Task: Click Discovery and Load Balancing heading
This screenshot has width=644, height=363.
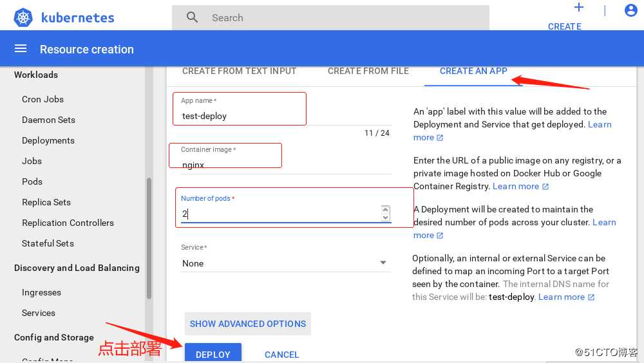Action: pyautogui.click(x=77, y=268)
